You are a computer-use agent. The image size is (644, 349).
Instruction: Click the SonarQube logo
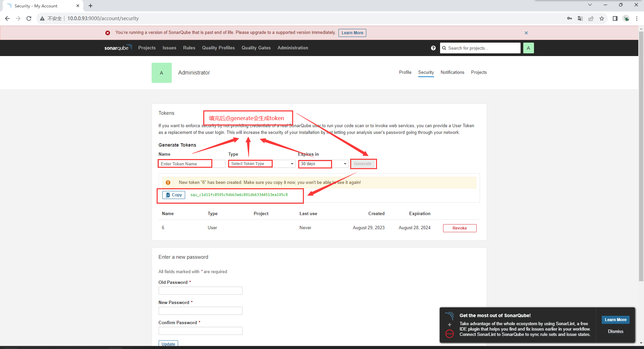tap(118, 48)
